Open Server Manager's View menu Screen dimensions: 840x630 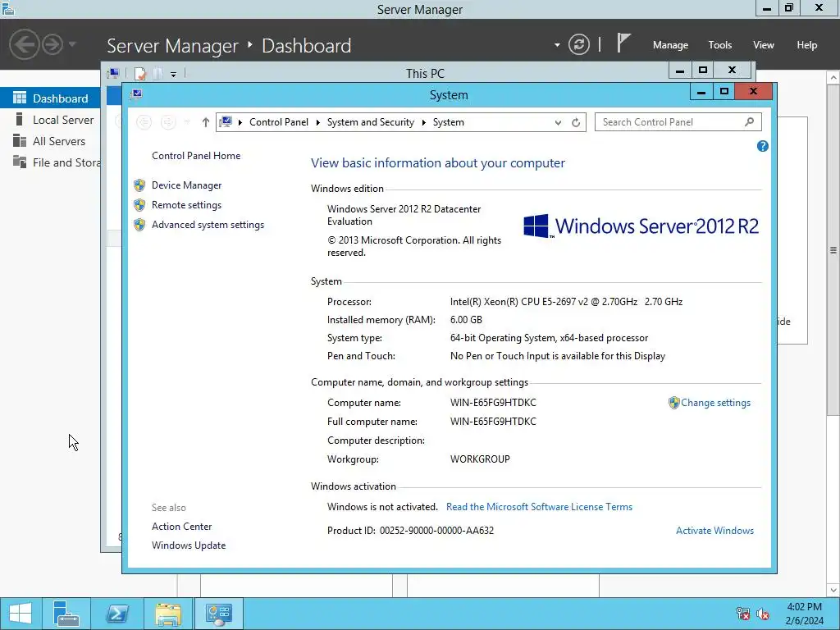tap(764, 45)
